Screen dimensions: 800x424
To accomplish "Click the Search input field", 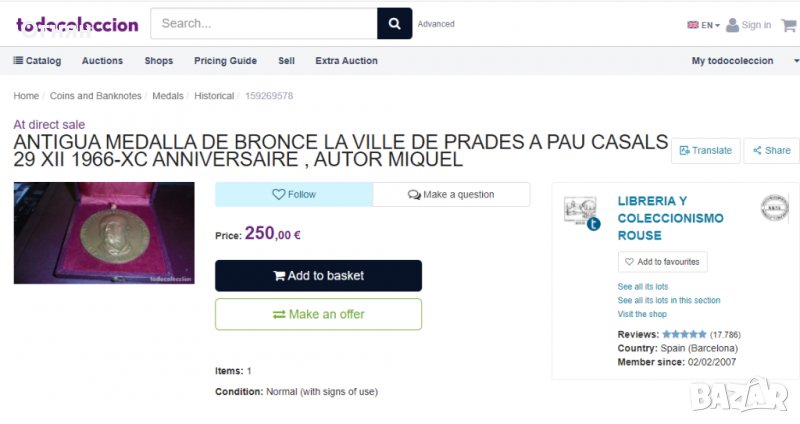I will (x=263, y=23).
